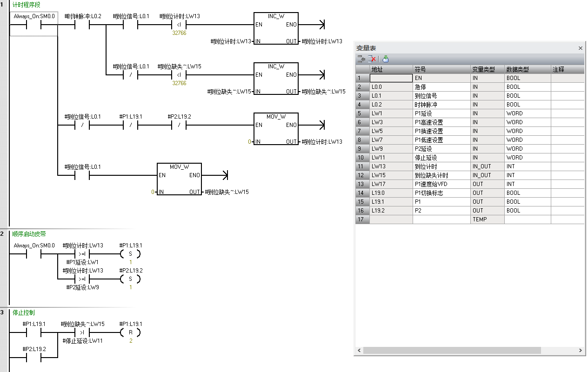Click the empty address cell in row 1
Screen dimensions: 588x372
391,78
